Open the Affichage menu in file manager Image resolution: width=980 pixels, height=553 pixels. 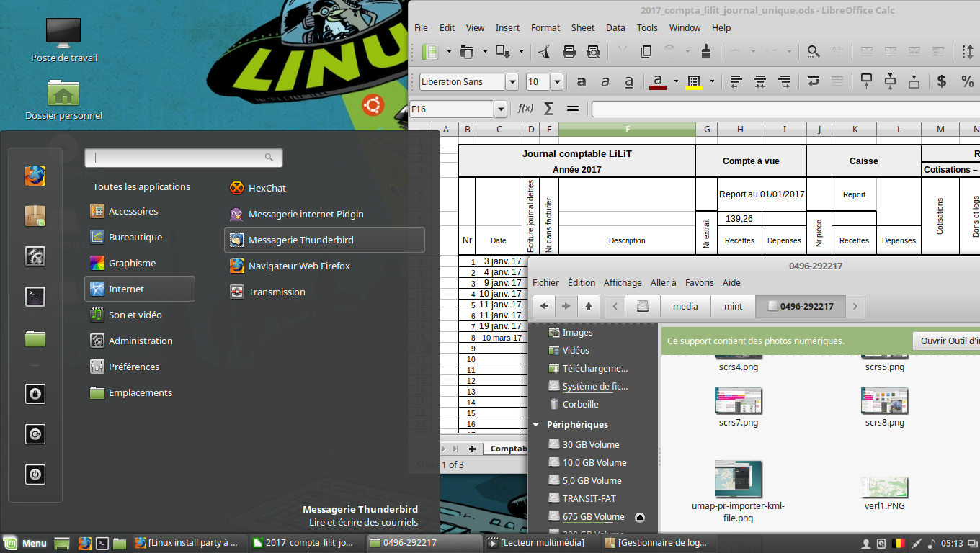(x=623, y=282)
